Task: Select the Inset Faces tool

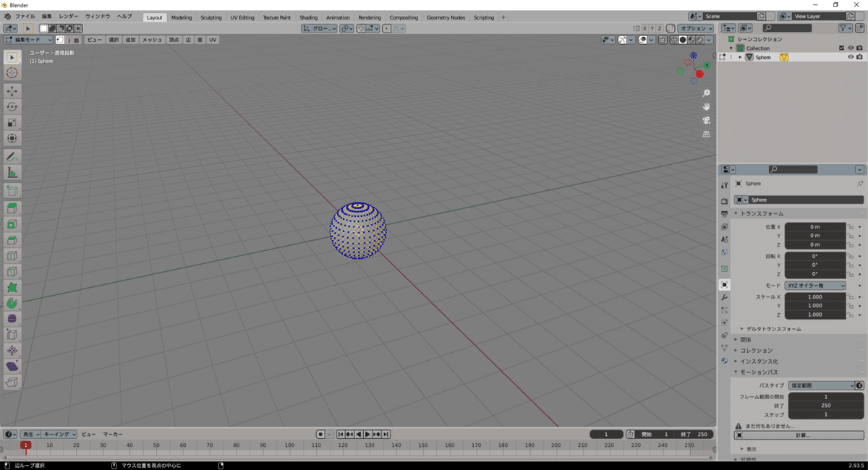Action: (12, 224)
